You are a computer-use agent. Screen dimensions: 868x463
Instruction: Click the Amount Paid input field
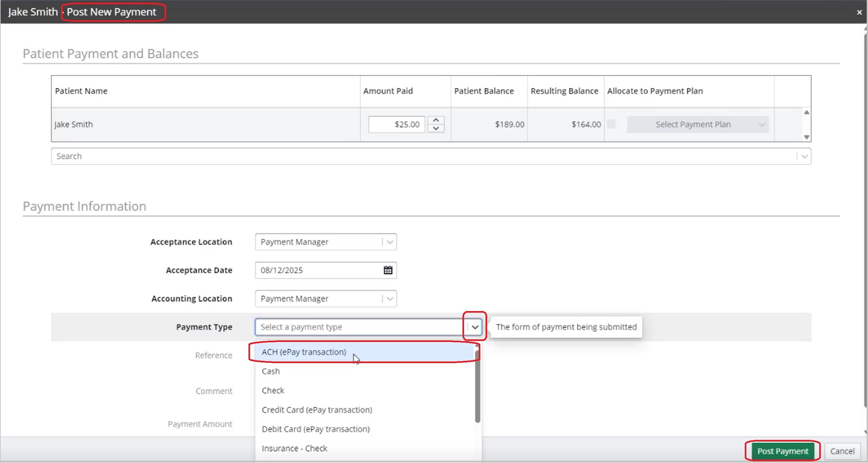pyautogui.click(x=396, y=124)
